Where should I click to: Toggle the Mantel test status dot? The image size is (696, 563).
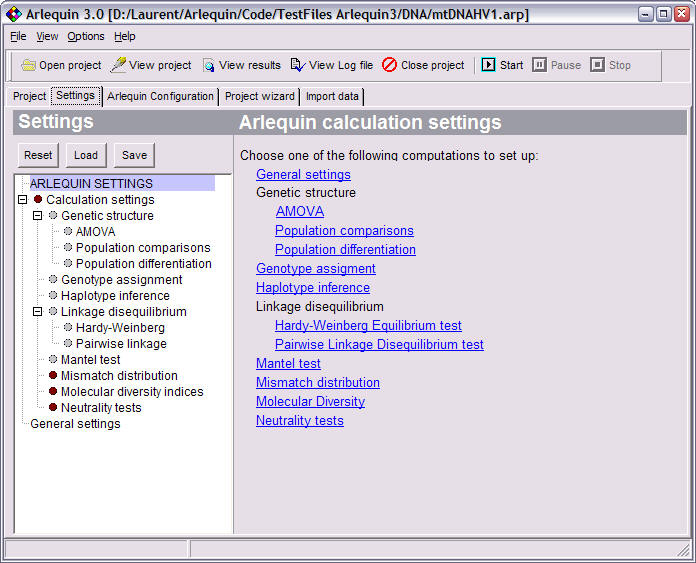coord(53,359)
